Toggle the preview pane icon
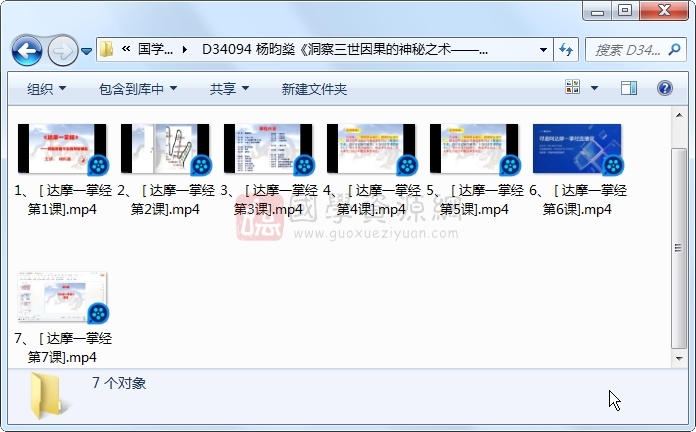 (x=629, y=87)
